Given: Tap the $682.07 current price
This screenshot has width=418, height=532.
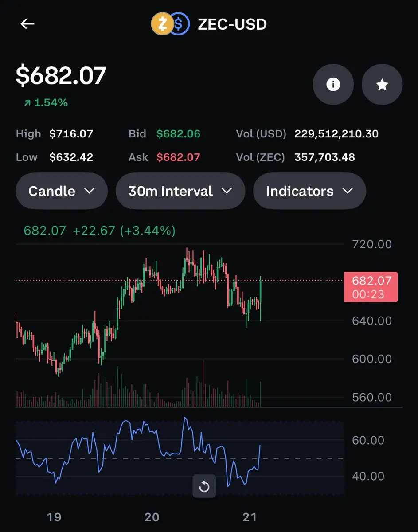Looking at the screenshot, I should click(61, 75).
